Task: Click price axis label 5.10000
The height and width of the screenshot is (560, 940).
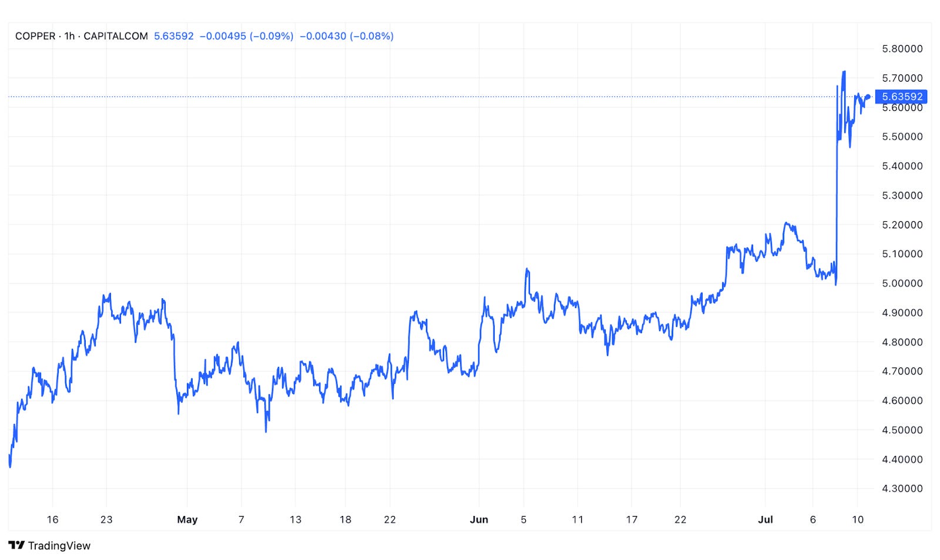Action: click(902, 254)
